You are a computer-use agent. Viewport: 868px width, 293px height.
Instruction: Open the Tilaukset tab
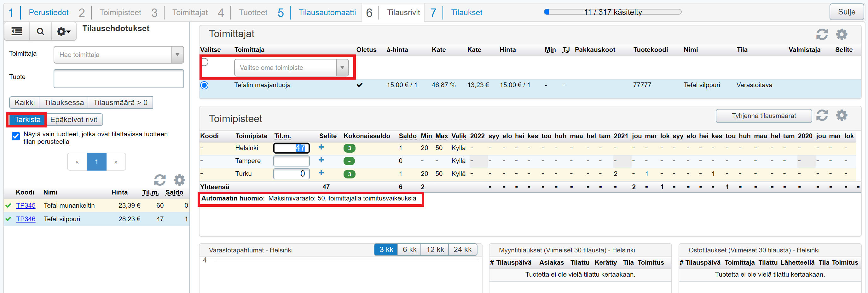coord(466,13)
